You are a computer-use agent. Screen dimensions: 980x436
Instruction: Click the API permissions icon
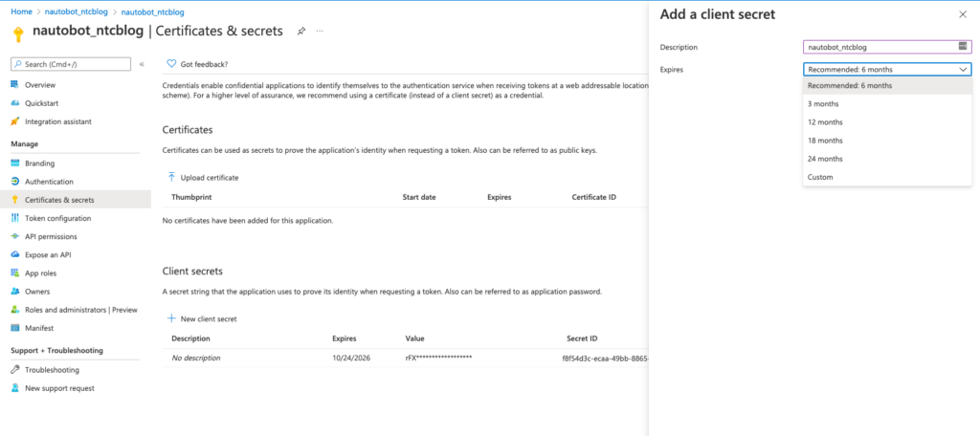click(x=15, y=237)
